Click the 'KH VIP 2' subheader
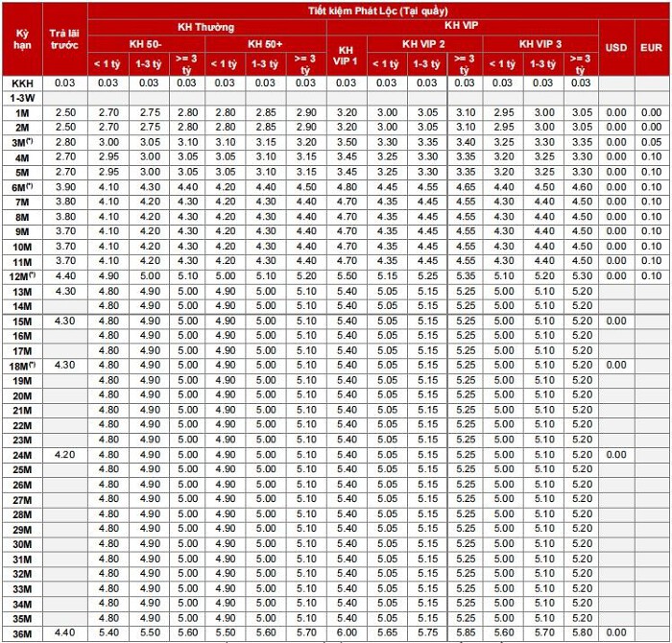 pos(424,44)
